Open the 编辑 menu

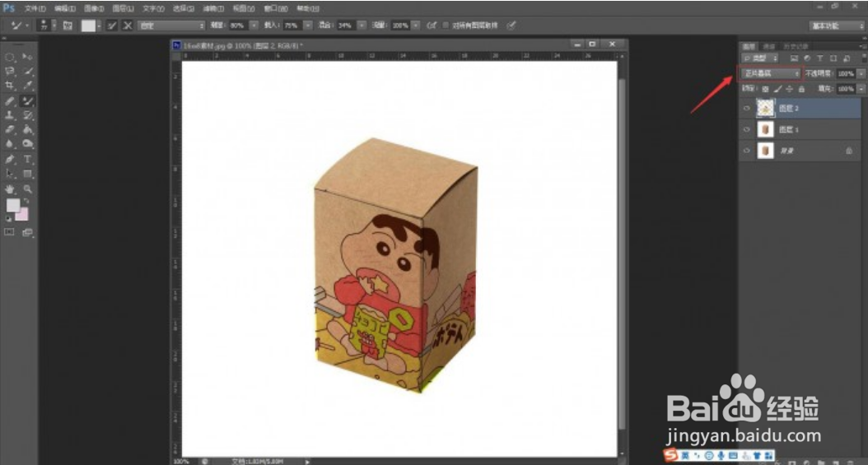65,8
